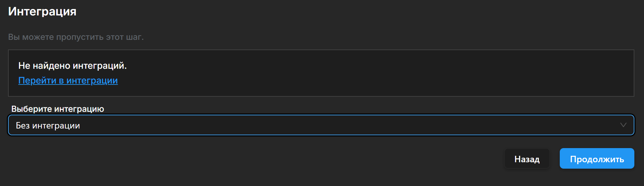Skip this step with "Продолжить"
This screenshot has width=644, height=186.
(597, 159)
